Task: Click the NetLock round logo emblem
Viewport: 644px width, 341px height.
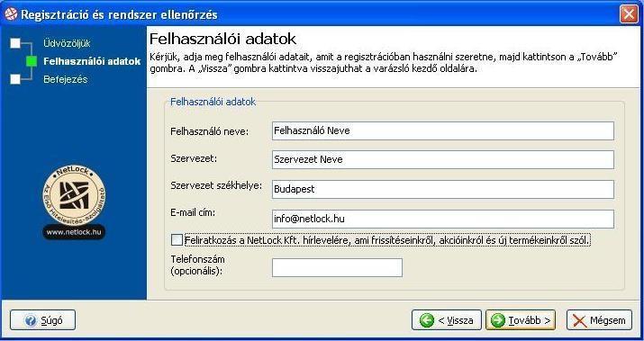Action: point(74,195)
